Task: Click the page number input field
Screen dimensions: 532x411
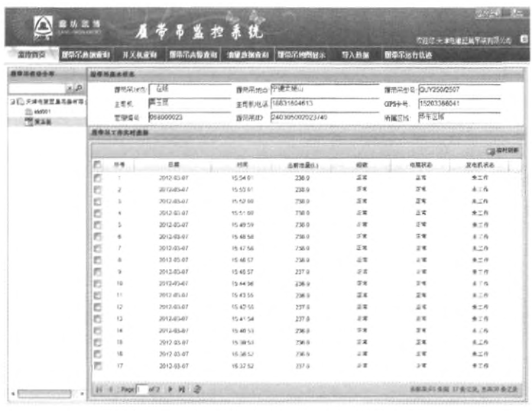Action: click(x=142, y=390)
